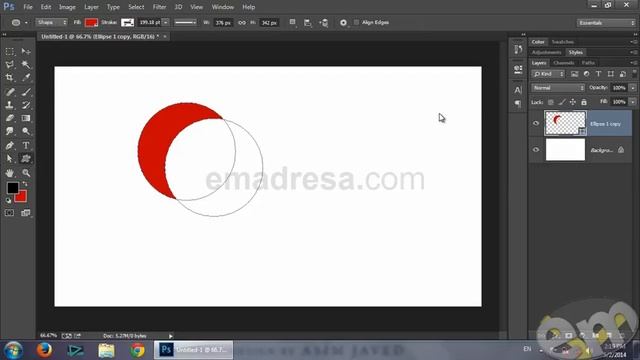Toggle type layer filter
The width and height of the screenshot is (640, 360).
point(598,74)
